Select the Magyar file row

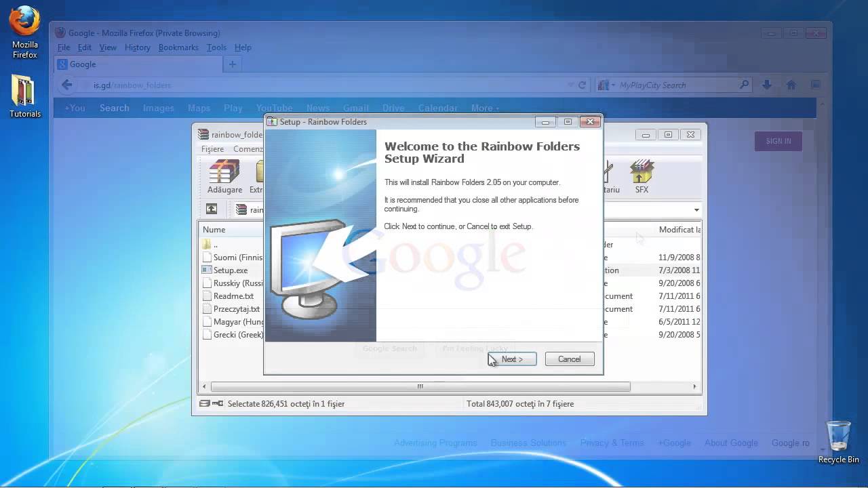[231, 322]
